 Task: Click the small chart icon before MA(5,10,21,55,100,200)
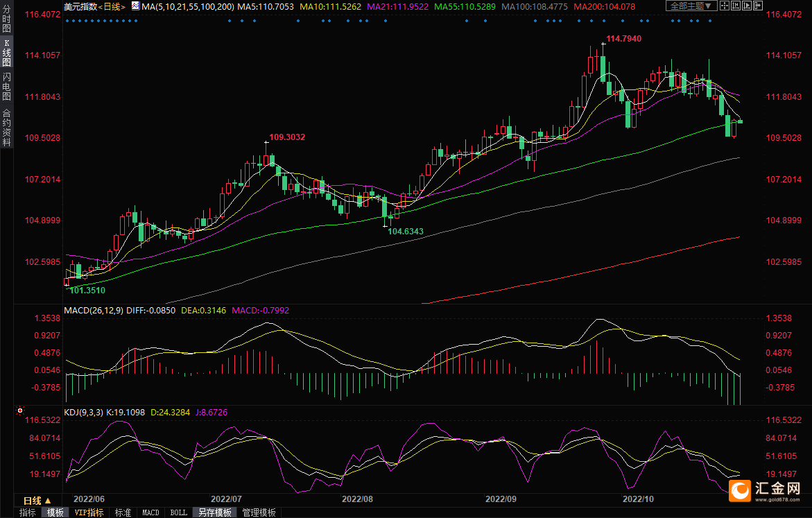pos(135,6)
